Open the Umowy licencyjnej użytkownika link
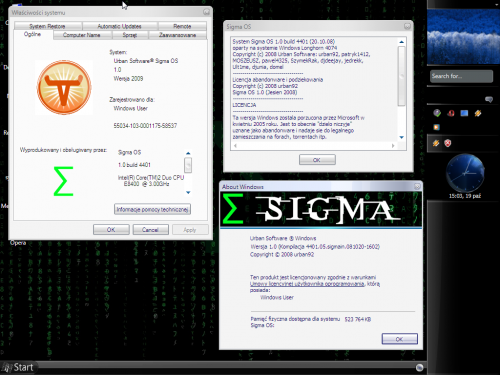 click(307, 284)
